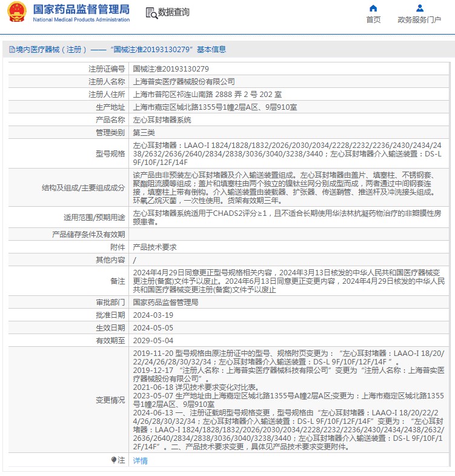Image resolution: width=455 pixels, height=476 pixels.
Task: Click approval date 2024-03-19
Action: 153,315
